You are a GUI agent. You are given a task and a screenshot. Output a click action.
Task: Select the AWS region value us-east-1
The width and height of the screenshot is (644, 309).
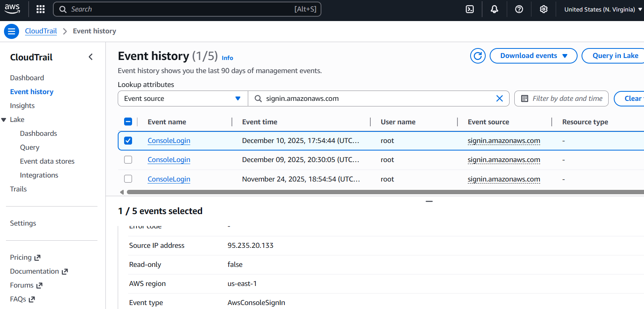[x=242, y=284]
